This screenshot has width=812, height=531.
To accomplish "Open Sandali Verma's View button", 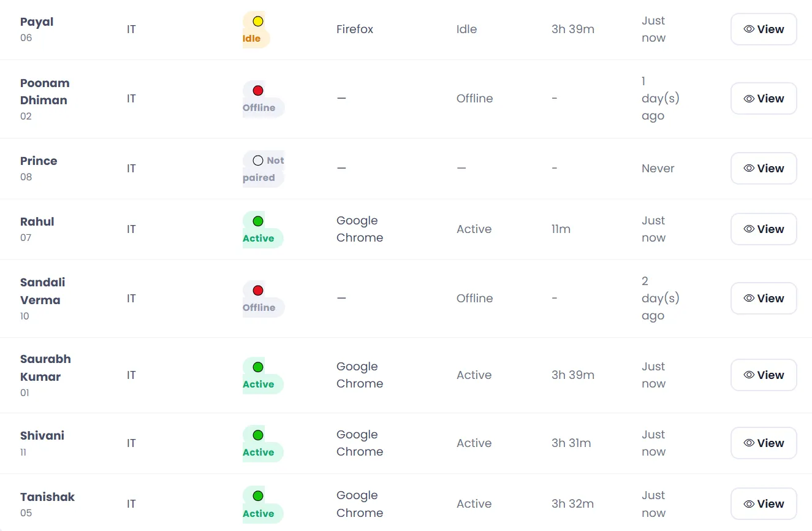I will pyautogui.click(x=764, y=299).
